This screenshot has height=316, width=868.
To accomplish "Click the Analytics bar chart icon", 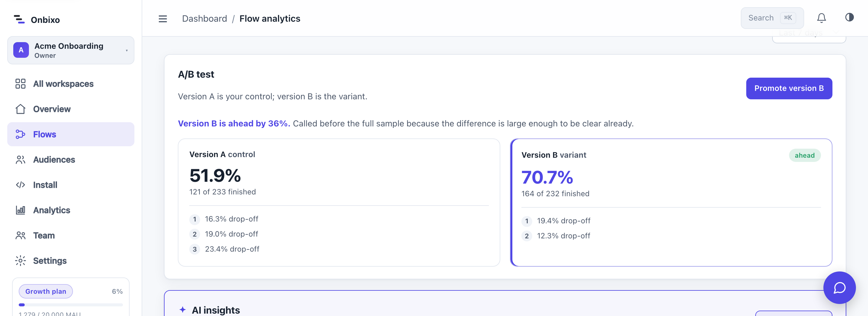I will click(x=20, y=210).
